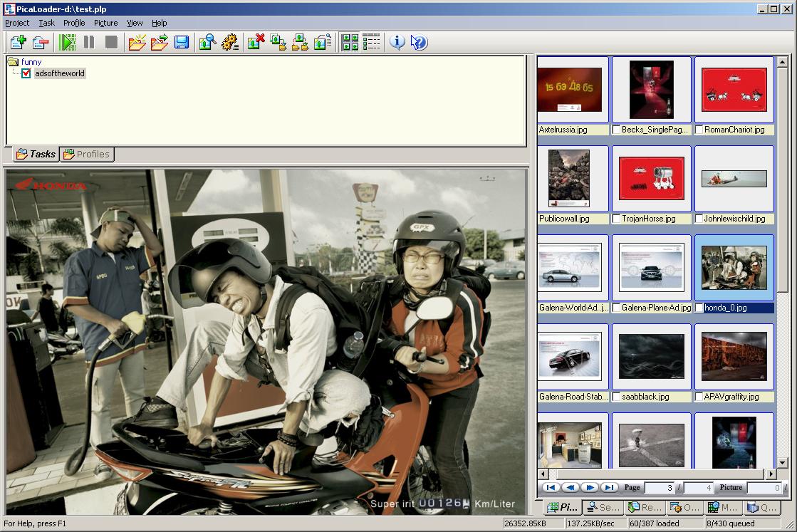The width and height of the screenshot is (797, 532).
Task: Click the Page number input field
Action: point(660,488)
